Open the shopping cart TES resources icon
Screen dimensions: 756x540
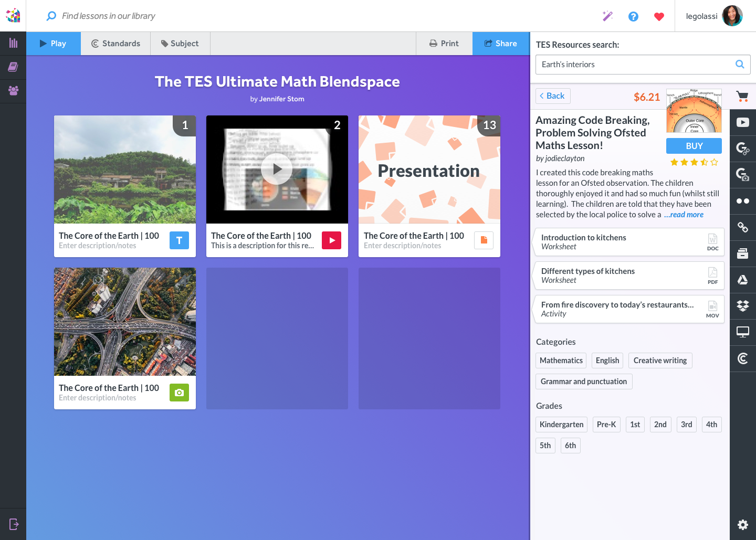tap(742, 96)
